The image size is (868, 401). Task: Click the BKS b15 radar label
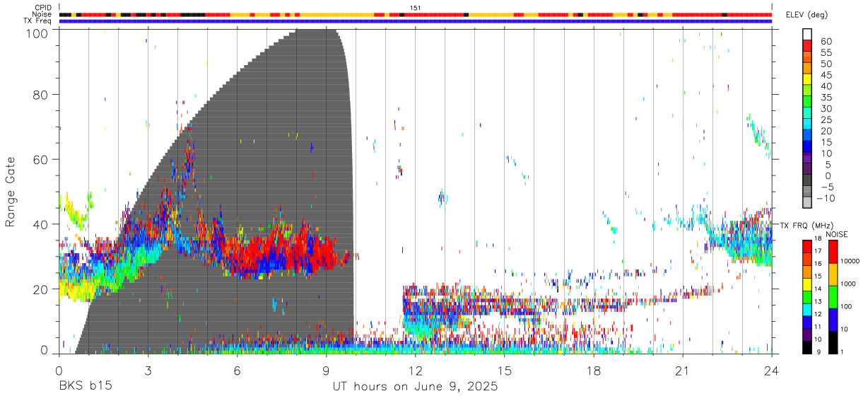point(85,387)
